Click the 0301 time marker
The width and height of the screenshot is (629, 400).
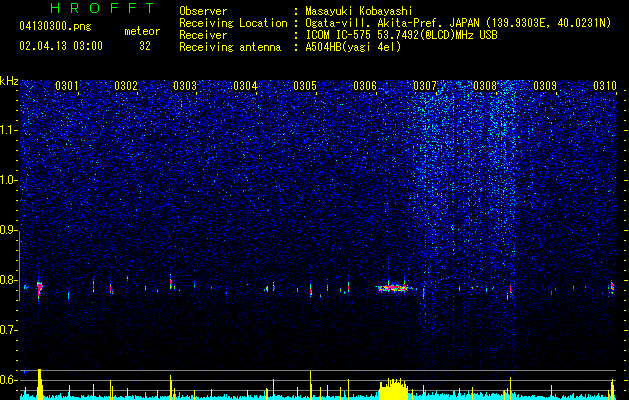(67, 86)
